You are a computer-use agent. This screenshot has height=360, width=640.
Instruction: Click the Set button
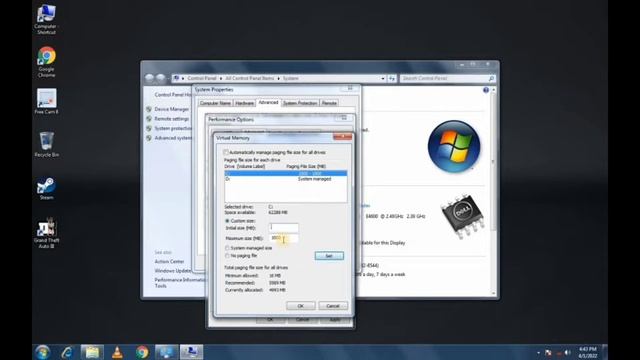coord(329,256)
